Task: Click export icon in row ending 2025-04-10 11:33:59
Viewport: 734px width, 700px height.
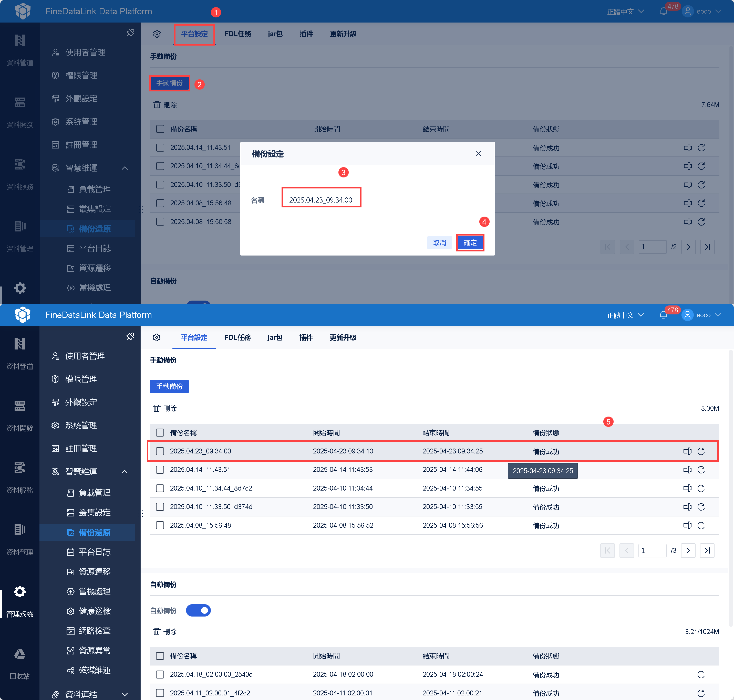Action: [687, 507]
